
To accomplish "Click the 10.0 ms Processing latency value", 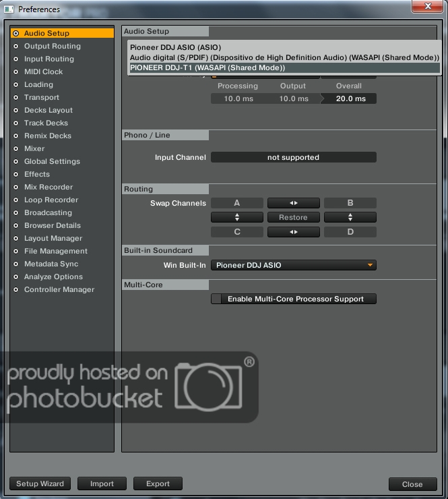I will pyautogui.click(x=238, y=98).
